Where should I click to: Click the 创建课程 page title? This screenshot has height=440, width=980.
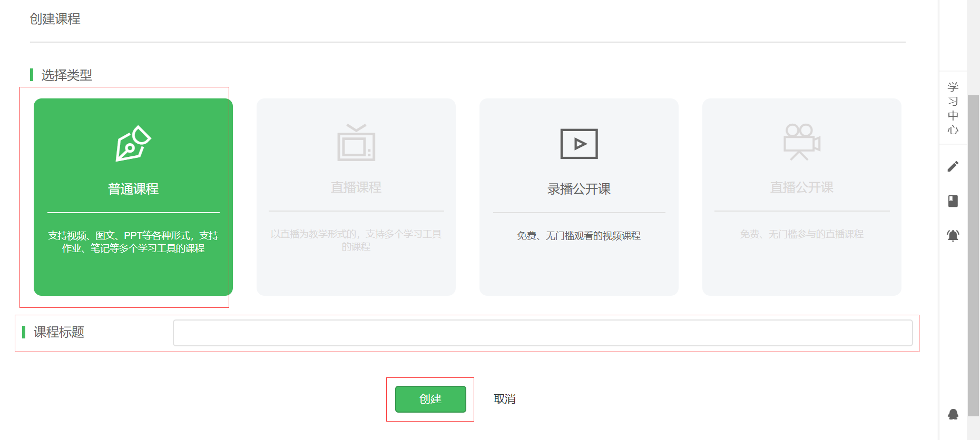click(55, 19)
